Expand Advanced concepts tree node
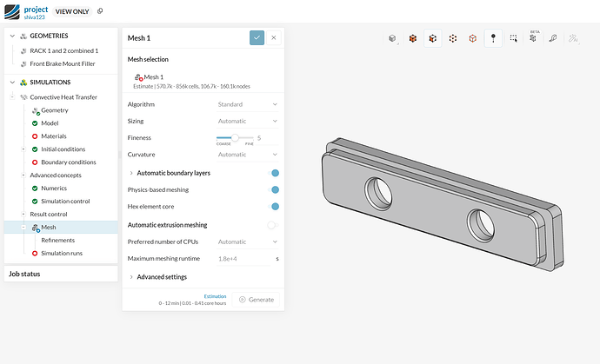This screenshot has width=600, height=364. click(x=23, y=175)
